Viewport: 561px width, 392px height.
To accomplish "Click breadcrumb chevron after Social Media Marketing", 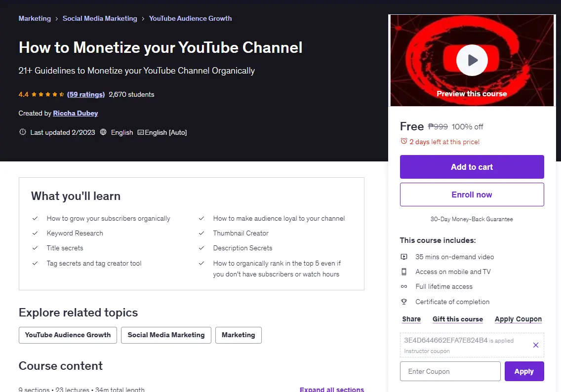I will point(143,19).
